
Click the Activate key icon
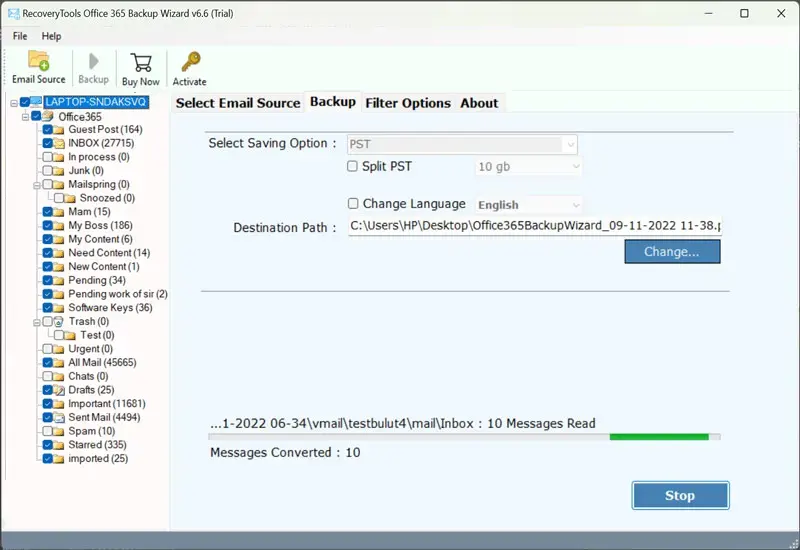coord(189,61)
